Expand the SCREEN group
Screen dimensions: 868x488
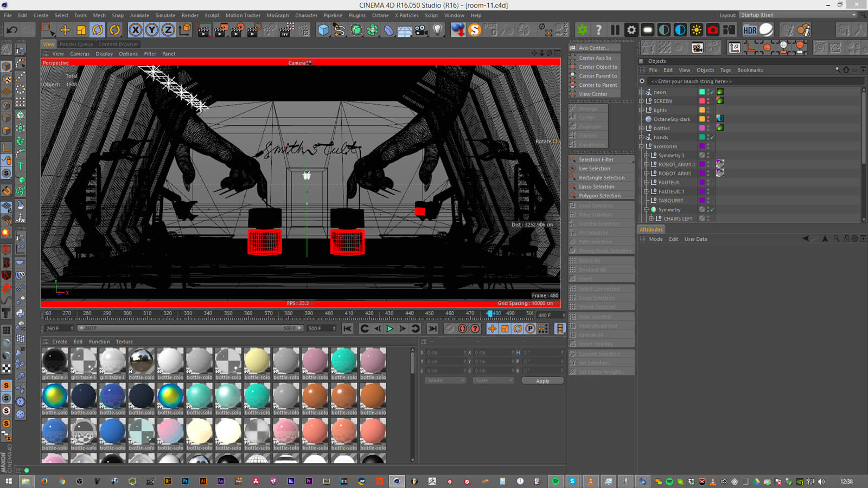coord(641,101)
